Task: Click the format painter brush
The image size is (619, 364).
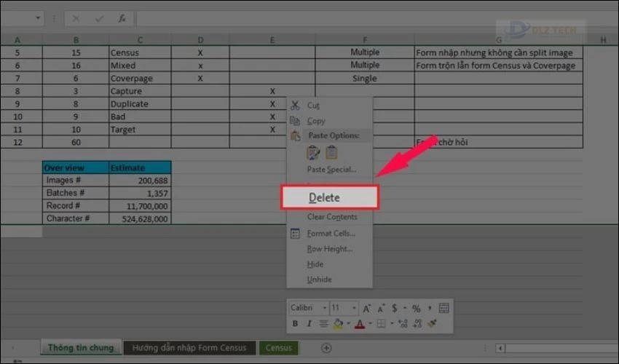Action: (x=433, y=324)
